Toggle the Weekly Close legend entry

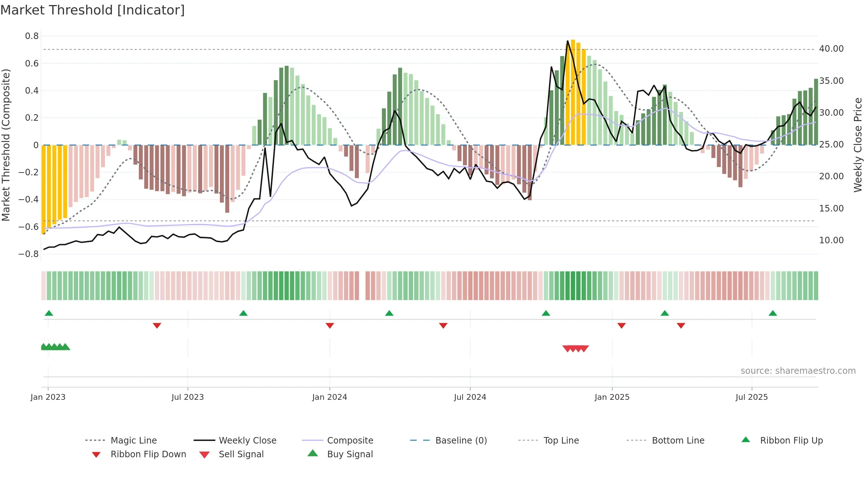coord(235,440)
